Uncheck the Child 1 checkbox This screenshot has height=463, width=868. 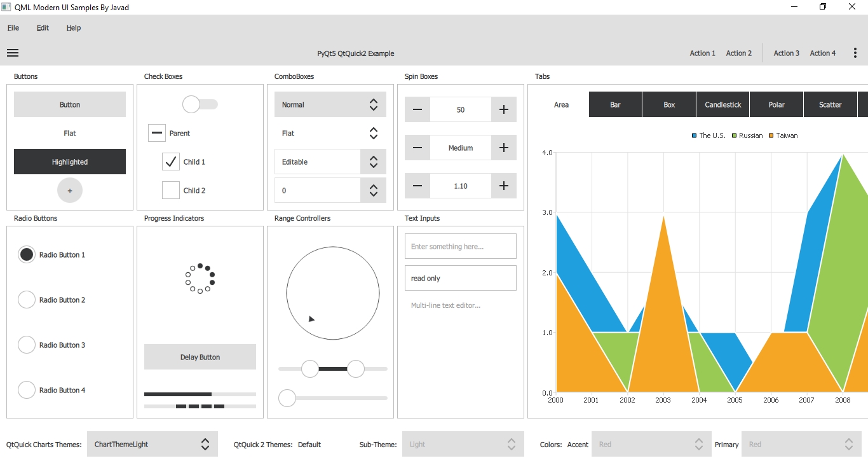point(170,162)
